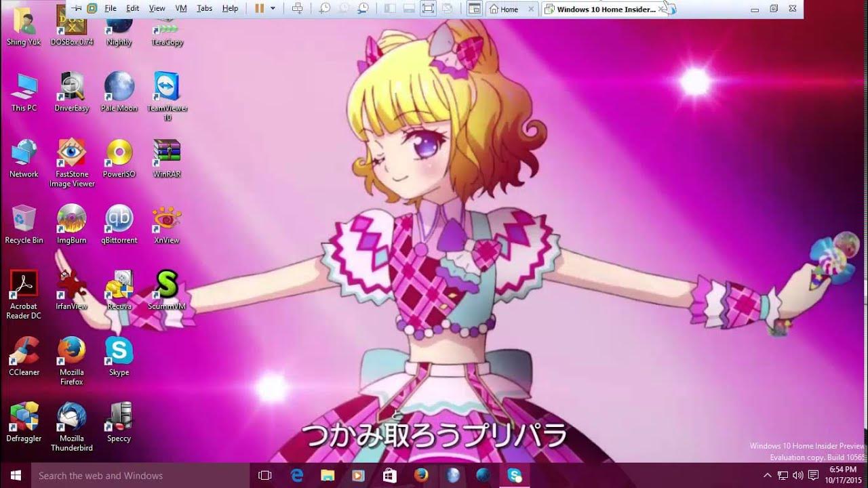Viewport: 868px width, 488px height.
Task: Launch the CCleaner desktop shortcut
Action: pyautogui.click(x=24, y=357)
